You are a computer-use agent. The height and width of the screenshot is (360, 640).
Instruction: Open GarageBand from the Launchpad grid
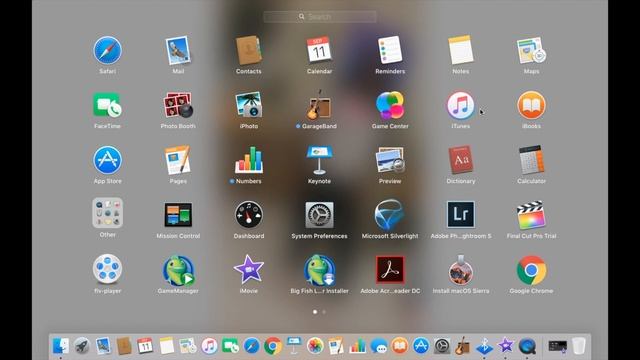coord(319,105)
